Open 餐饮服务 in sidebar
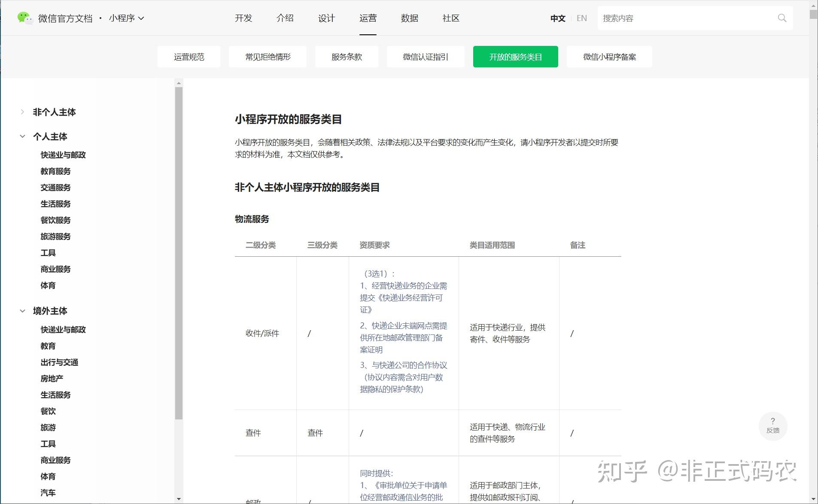Image resolution: width=818 pixels, height=504 pixels. pyautogui.click(x=55, y=220)
